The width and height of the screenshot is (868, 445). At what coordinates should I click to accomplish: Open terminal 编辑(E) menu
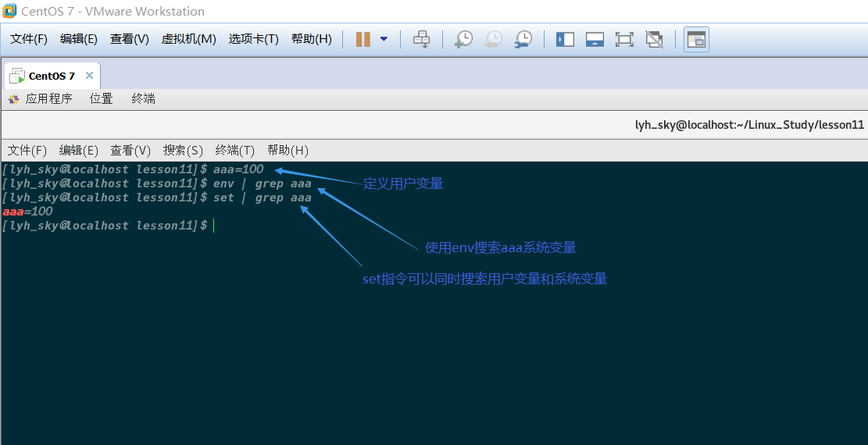tap(79, 151)
